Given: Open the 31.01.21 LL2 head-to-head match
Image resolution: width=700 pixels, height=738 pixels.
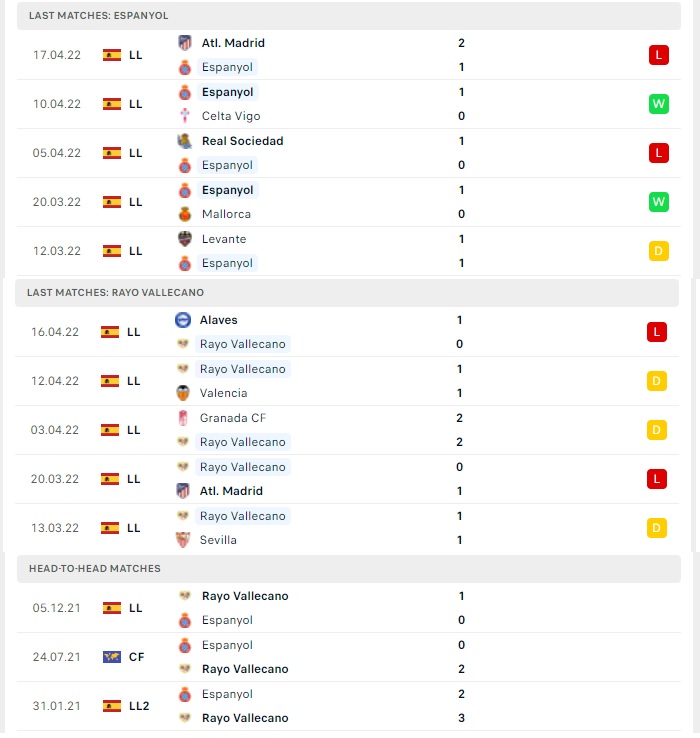Looking at the screenshot, I should click(x=349, y=706).
